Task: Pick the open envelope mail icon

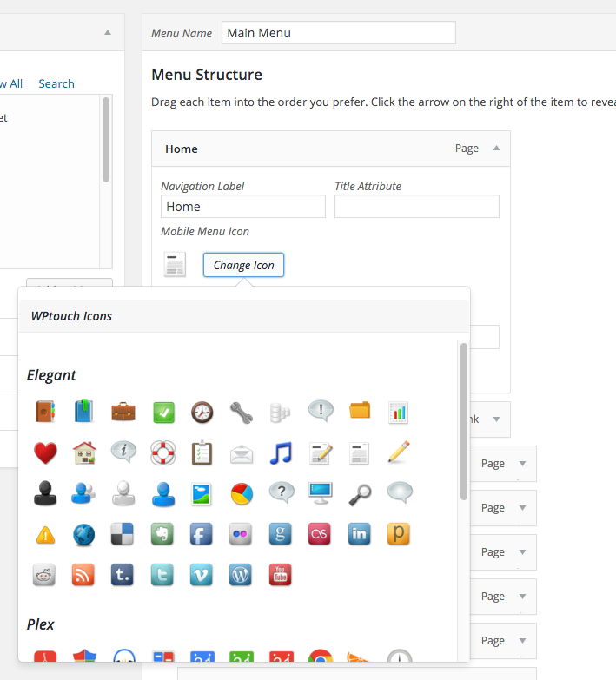Action: 242,454
